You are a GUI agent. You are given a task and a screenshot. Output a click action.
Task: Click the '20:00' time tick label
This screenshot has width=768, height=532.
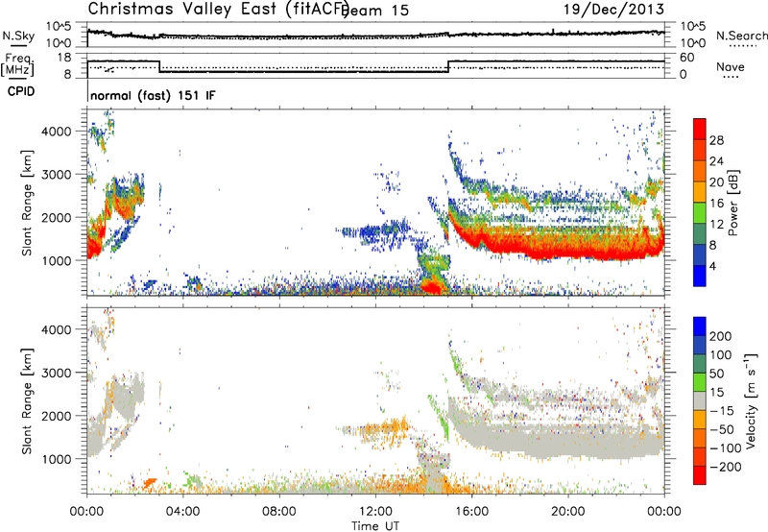pyautogui.click(x=568, y=512)
